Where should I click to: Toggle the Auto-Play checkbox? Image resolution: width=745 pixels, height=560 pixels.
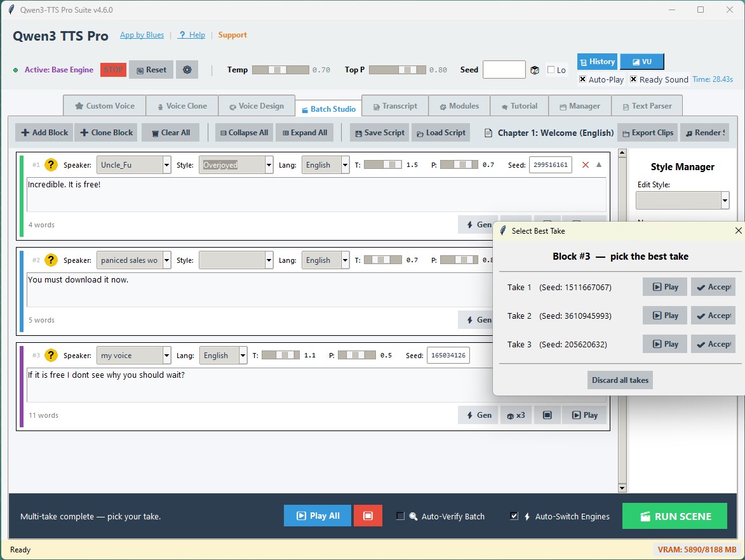(x=582, y=80)
